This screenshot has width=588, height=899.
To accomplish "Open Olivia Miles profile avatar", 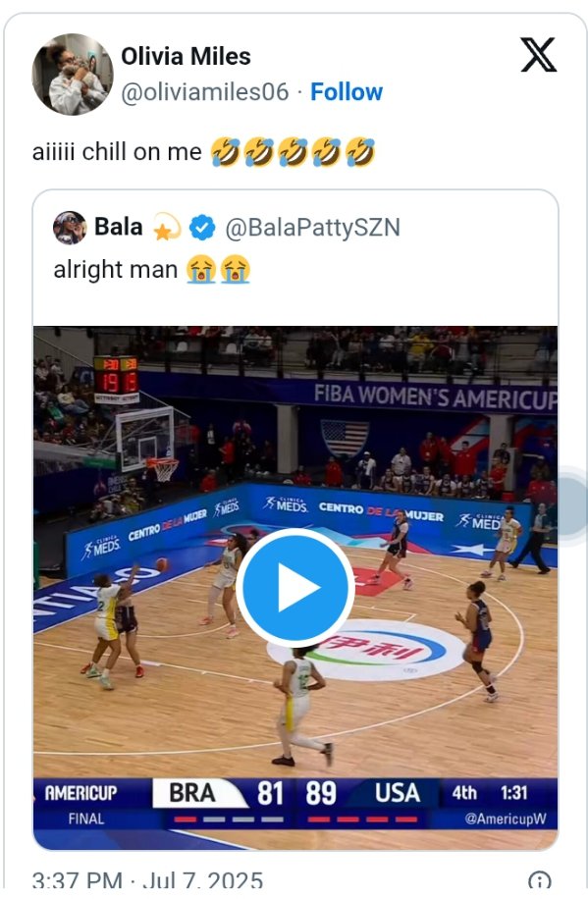I will (73, 75).
